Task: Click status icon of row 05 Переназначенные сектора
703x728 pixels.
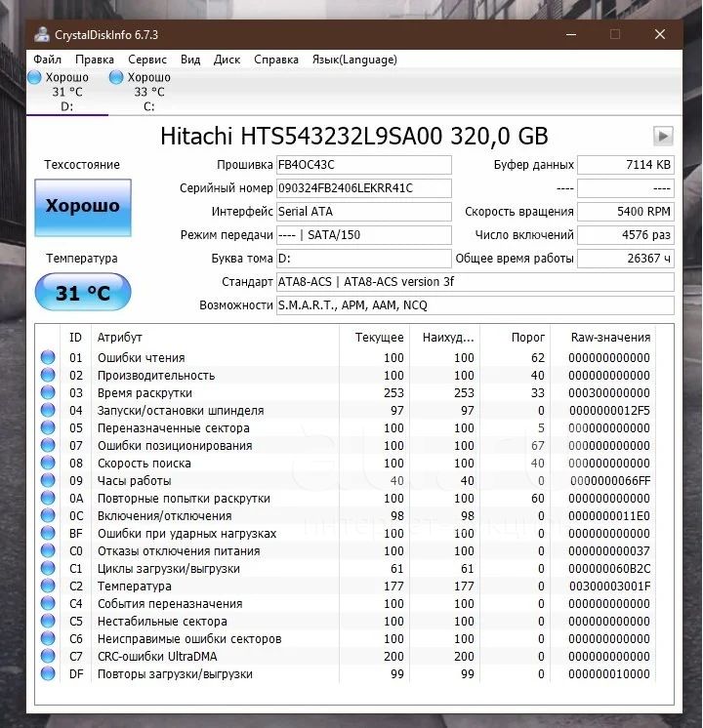Action: (x=48, y=427)
